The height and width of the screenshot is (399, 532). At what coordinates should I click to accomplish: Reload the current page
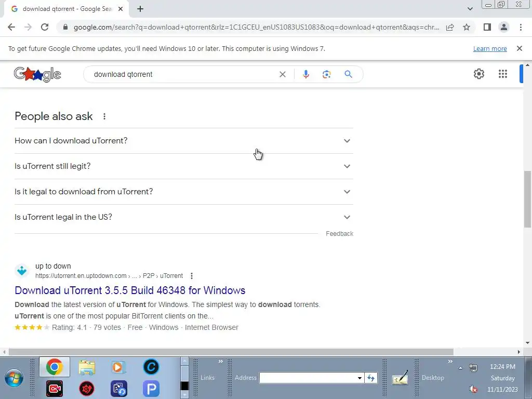click(45, 27)
